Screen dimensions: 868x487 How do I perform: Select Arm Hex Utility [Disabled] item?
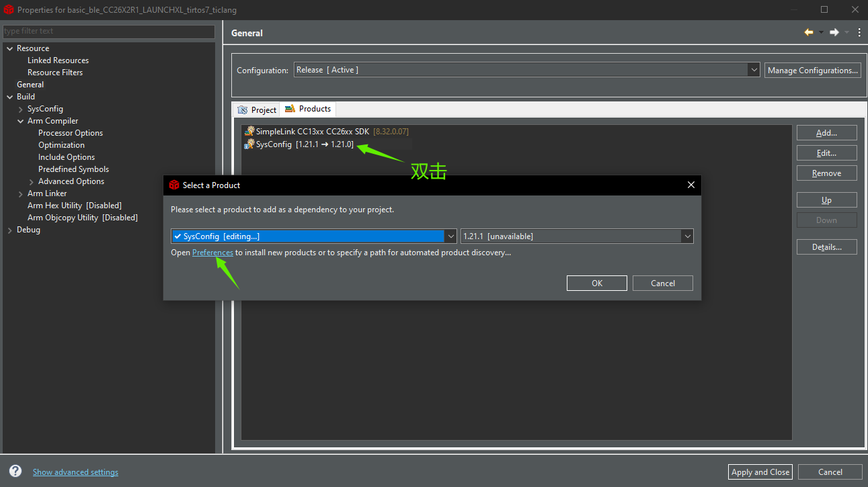[75, 206]
